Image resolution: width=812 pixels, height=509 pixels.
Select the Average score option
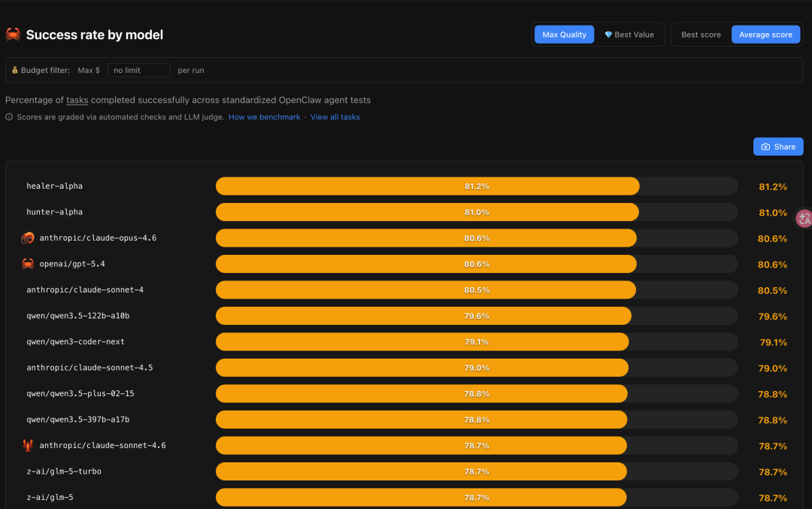pyautogui.click(x=765, y=35)
